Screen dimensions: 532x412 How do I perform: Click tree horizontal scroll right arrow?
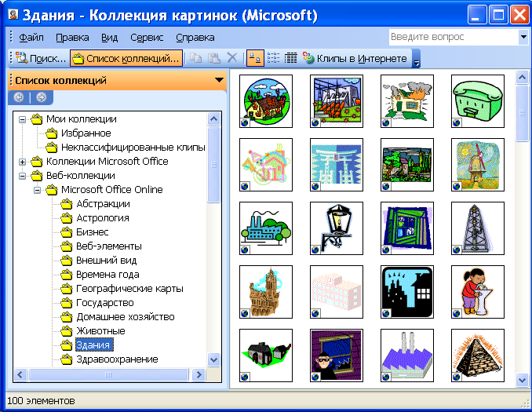pyautogui.click(x=199, y=375)
